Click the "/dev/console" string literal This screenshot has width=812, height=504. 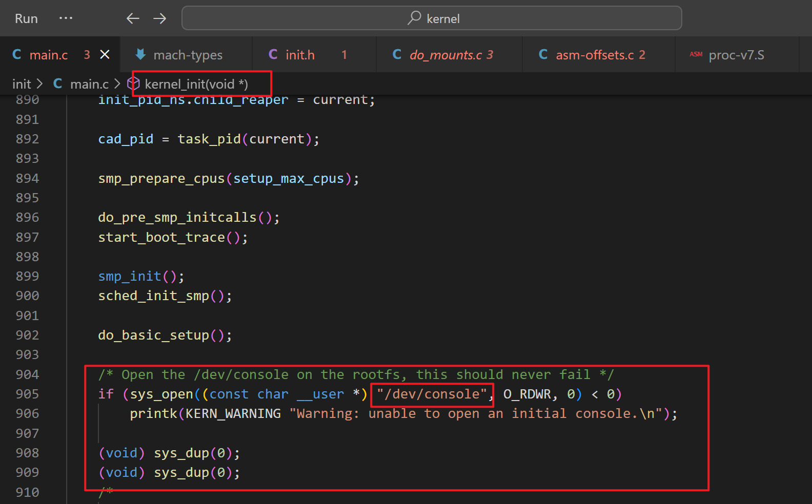coord(432,394)
